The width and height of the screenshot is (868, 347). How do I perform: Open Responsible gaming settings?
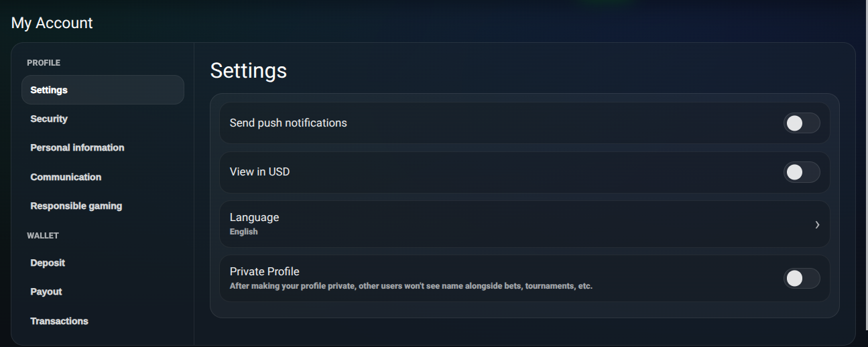pos(76,206)
